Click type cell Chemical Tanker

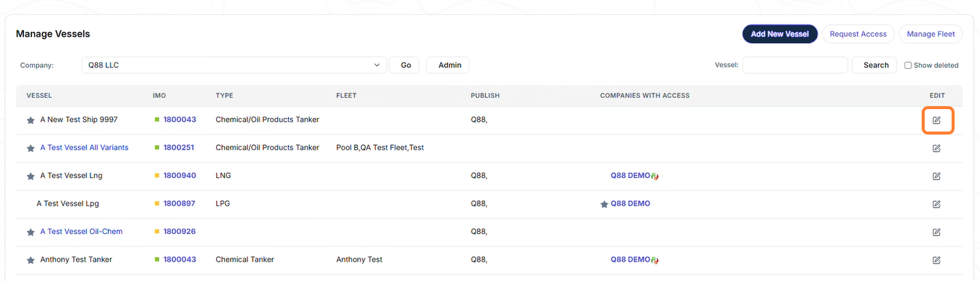pyautogui.click(x=244, y=260)
